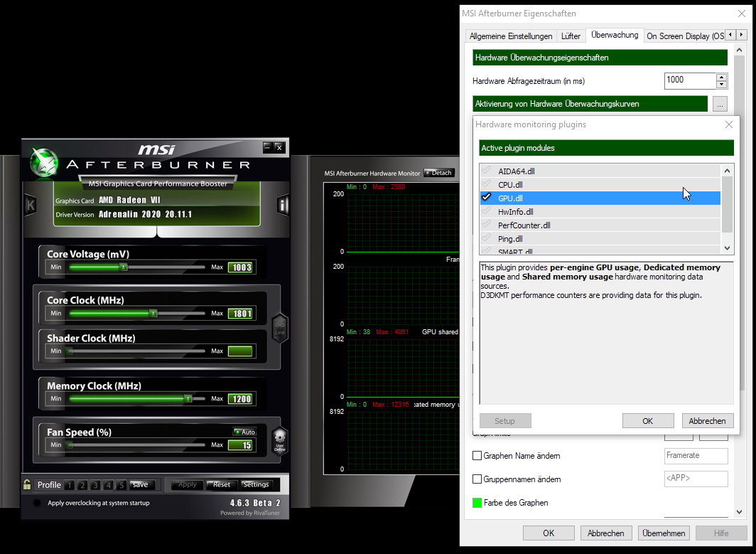Enable the CPU.dll plugin checkbox
Screen dimensions: 756x554
[487, 184]
